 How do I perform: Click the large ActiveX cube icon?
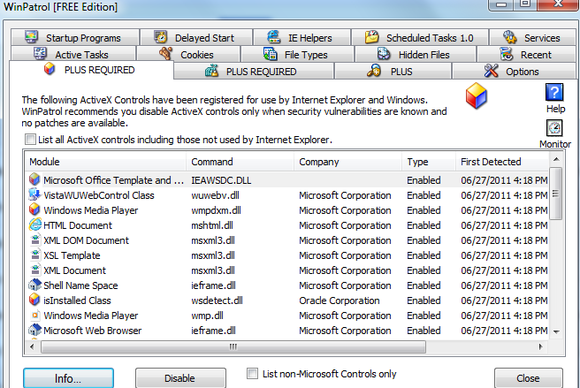[x=476, y=96]
